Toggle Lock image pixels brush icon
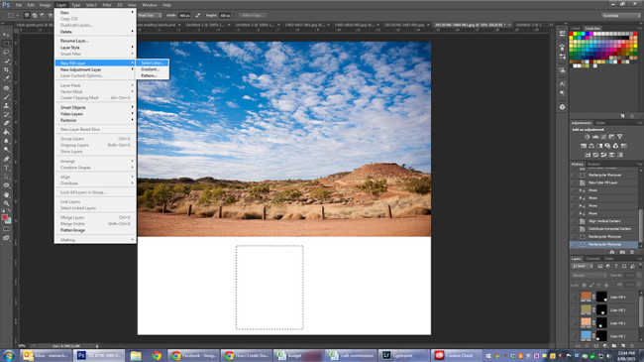The image size is (644, 362). (591, 285)
